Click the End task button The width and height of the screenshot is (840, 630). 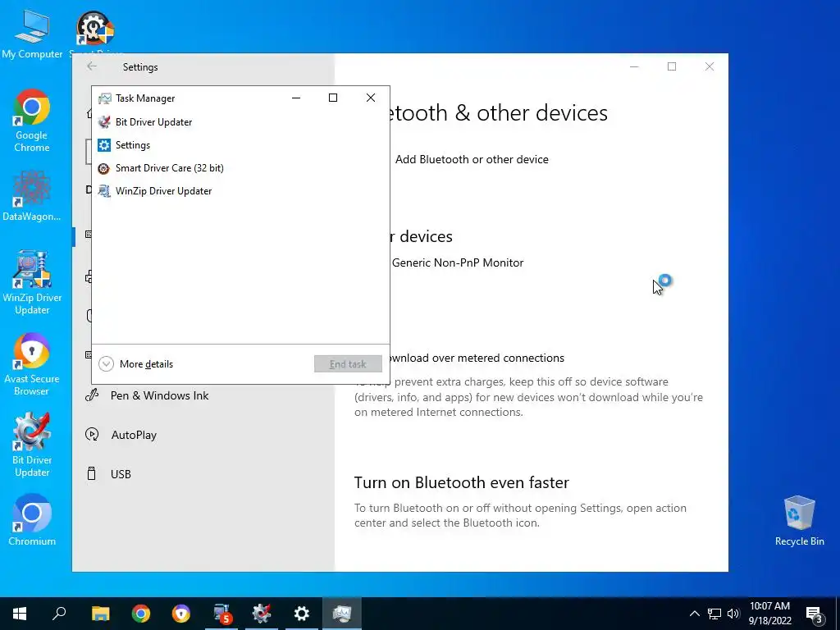[x=348, y=364]
